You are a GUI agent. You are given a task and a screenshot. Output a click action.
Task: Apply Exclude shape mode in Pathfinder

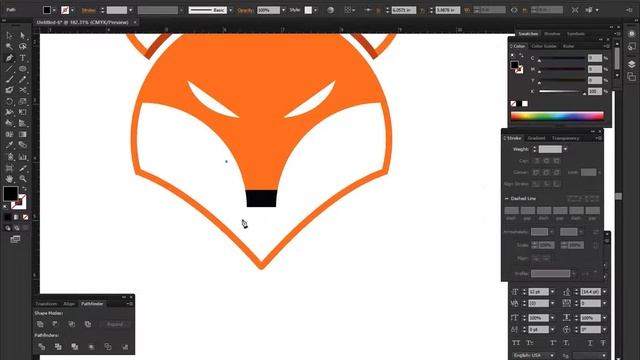88,324
